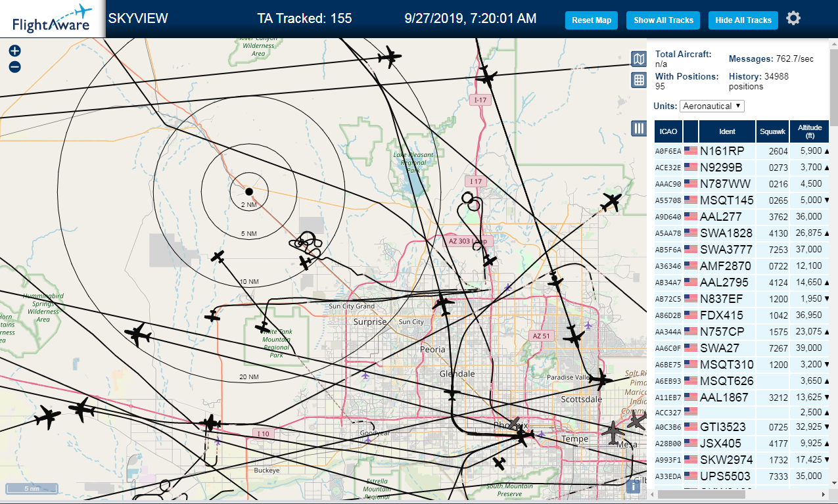The image size is (838, 504).
Task: Select the MSQT145 aircraft row
Action: point(741,200)
